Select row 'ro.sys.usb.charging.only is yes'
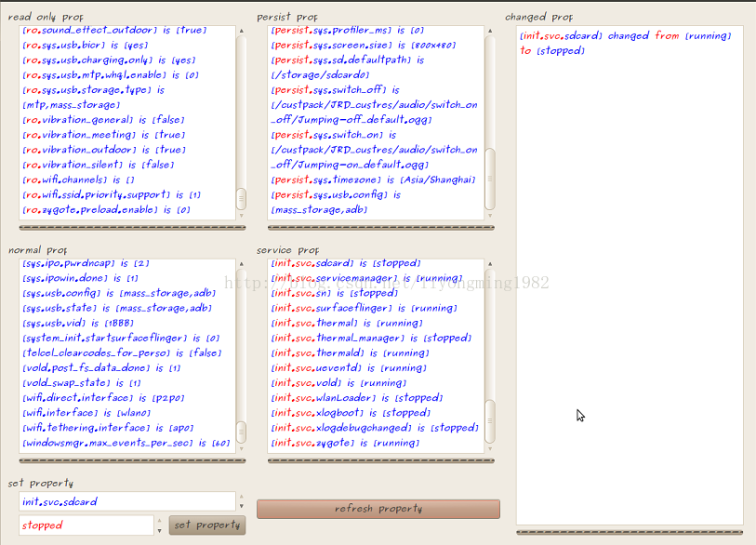 pyautogui.click(x=109, y=60)
